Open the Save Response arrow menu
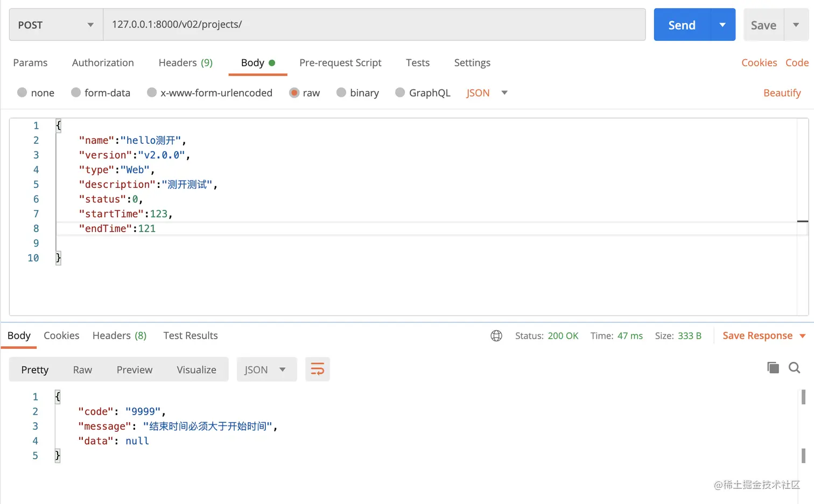Image resolution: width=814 pixels, height=504 pixels. 803,336
